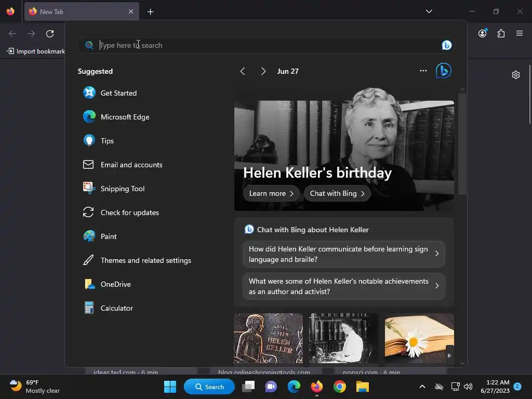Click the taskbar Search button
Screen dimensions: 532x399
tap(209, 387)
